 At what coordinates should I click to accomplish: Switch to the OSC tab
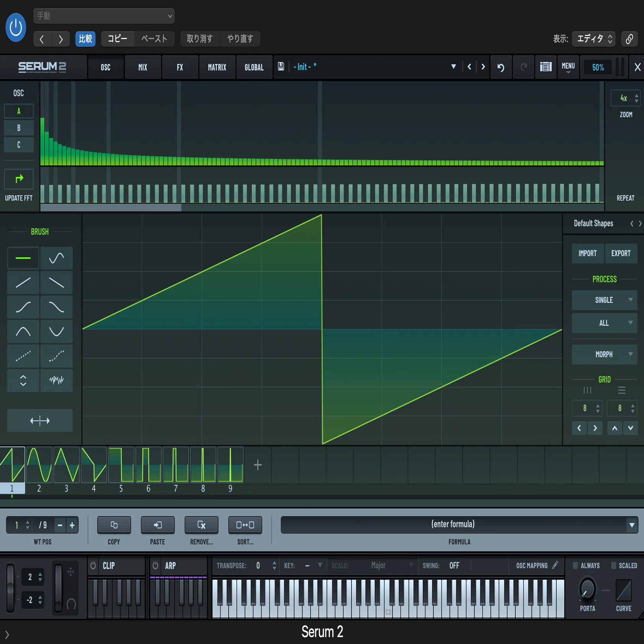(x=106, y=67)
